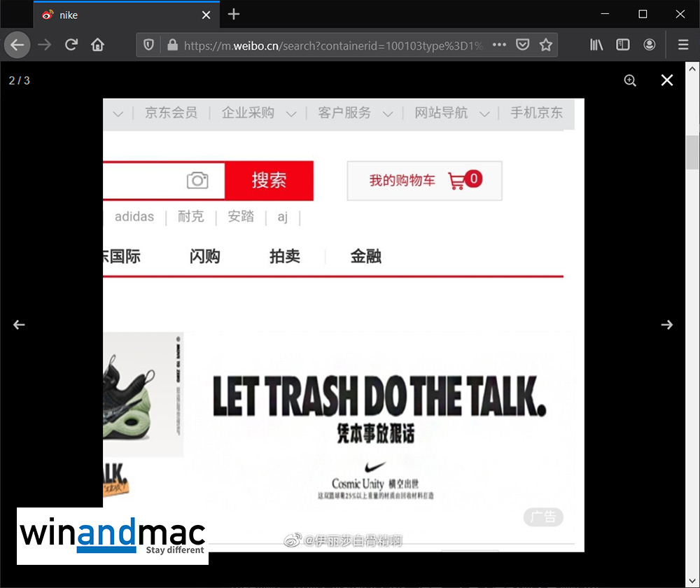Viewport: 700px width, 588px height.
Task: Open the Library history icon
Action: click(x=596, y=45)
